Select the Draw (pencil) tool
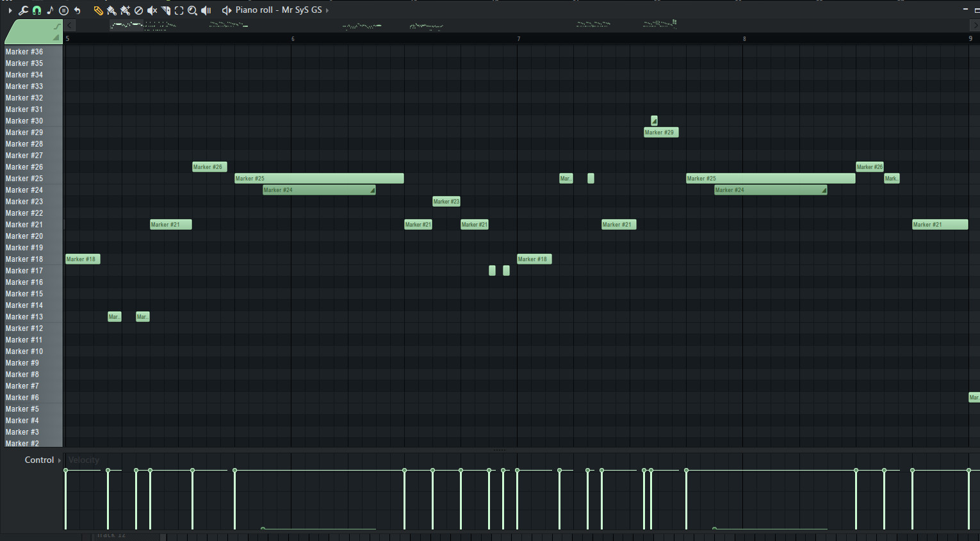Viewport: 980px width, 541px height. coord(98,10)
